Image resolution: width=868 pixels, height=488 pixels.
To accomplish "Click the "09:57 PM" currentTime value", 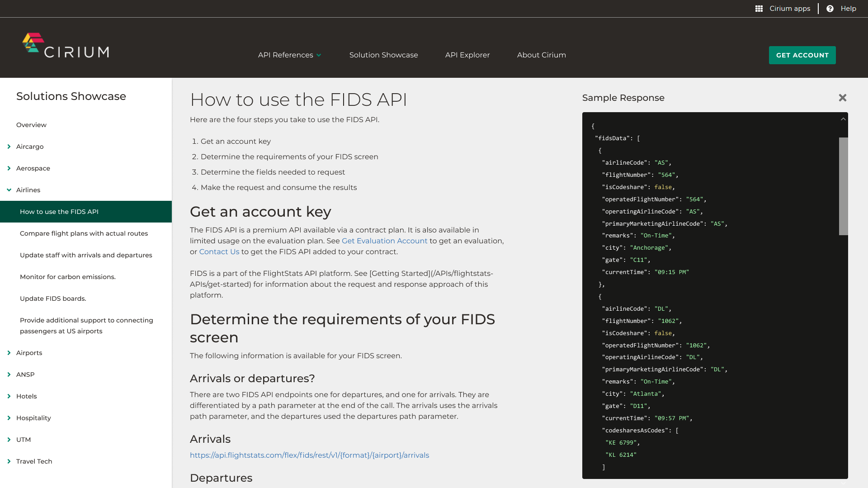I will (672, 418).
